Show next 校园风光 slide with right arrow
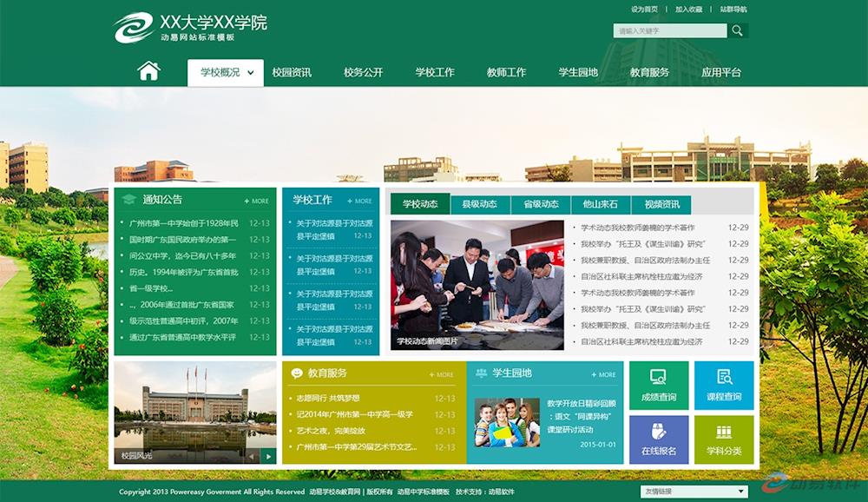Viewport: 868px width, 502px height. (269, 456)
